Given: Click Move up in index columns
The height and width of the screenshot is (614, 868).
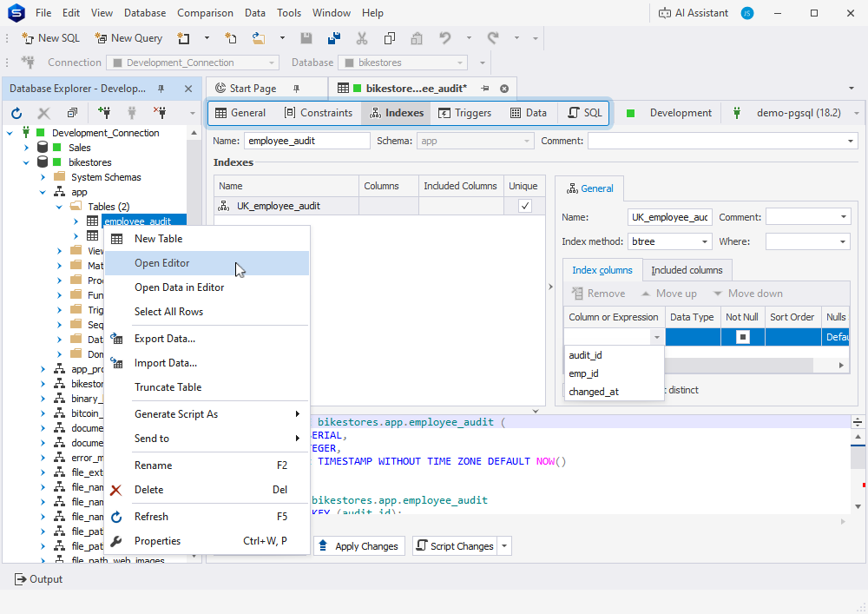Looking at the screenshot, I should (668, 294).
